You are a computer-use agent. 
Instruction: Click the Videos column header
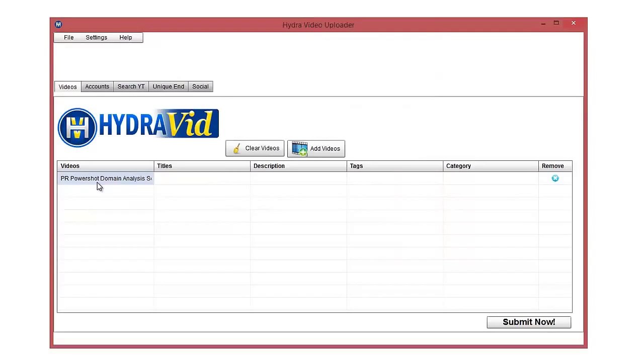106,166
